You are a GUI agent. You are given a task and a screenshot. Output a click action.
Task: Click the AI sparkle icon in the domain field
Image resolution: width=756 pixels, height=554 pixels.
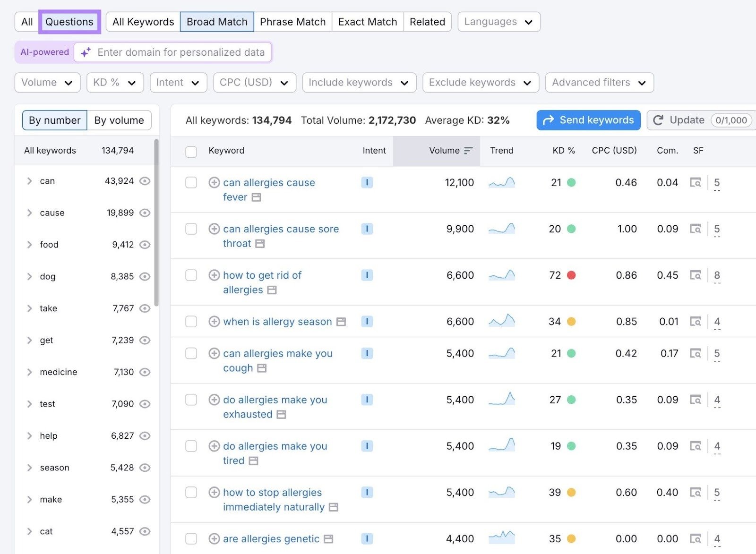pyautogui.click(x=85, y=52)
